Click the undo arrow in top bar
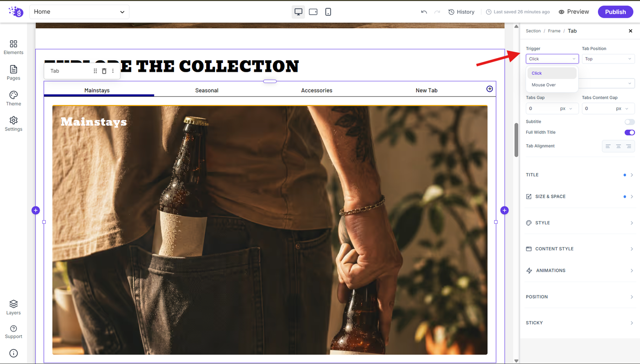 [x=424, y=12]
